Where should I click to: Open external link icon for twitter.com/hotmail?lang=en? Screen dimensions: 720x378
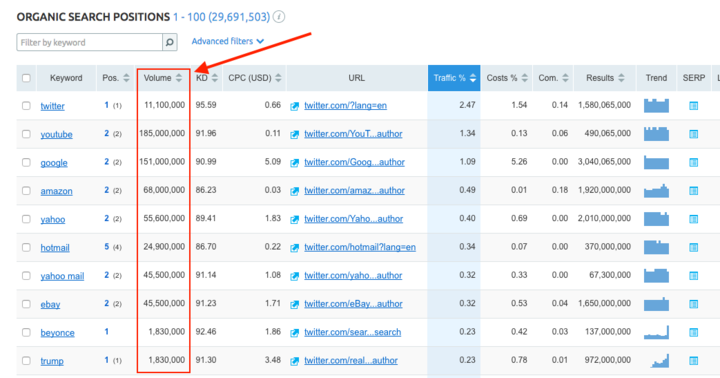[x=294, y=248]
